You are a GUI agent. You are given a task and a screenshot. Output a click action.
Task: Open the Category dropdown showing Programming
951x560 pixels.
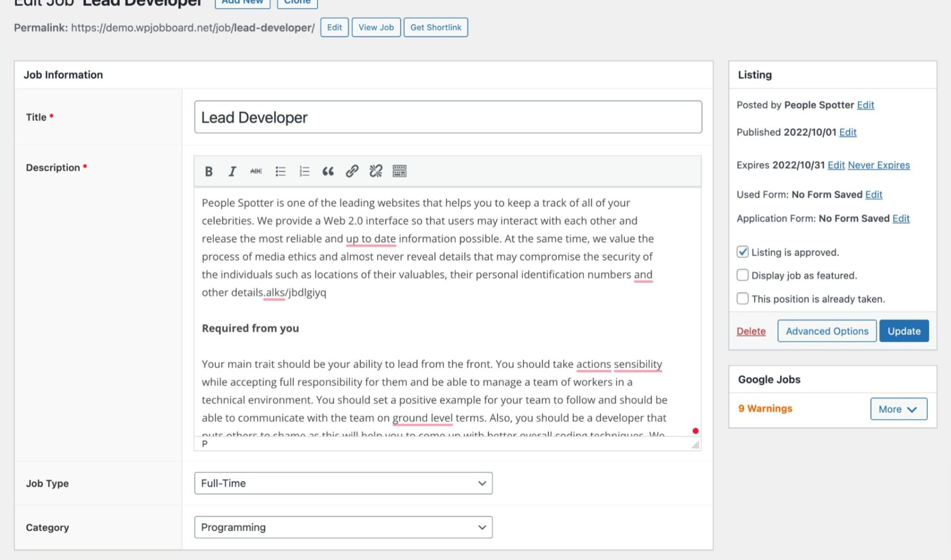tap(343, 527)
